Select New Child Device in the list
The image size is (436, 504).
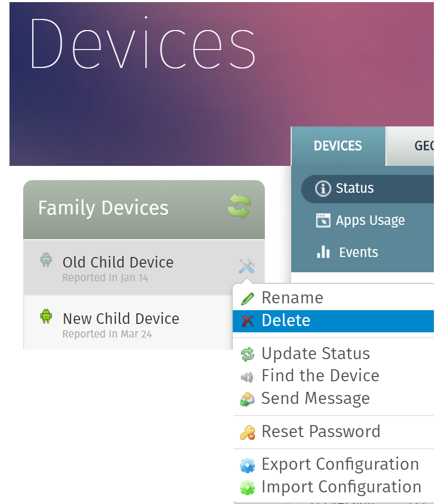pos(128,323)
